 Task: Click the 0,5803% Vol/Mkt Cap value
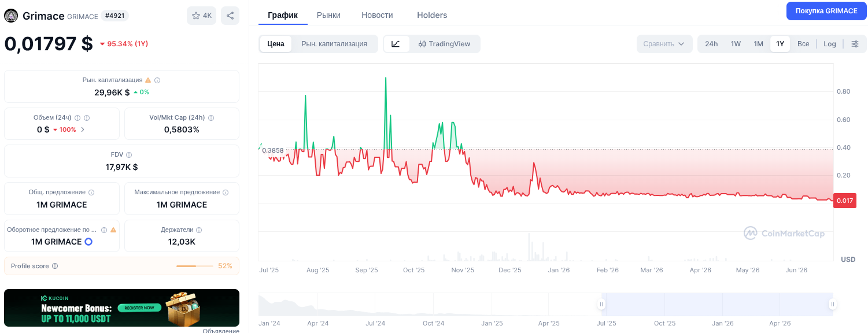pos(182,129)
